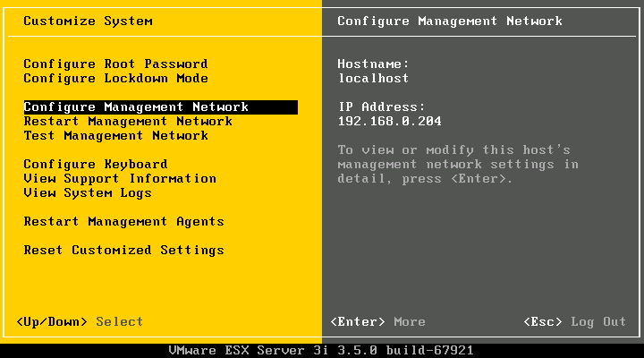This screenshot has height=358, width=644.
Task: Choose Restart Management Network
Action: click(x=128, y=122)
